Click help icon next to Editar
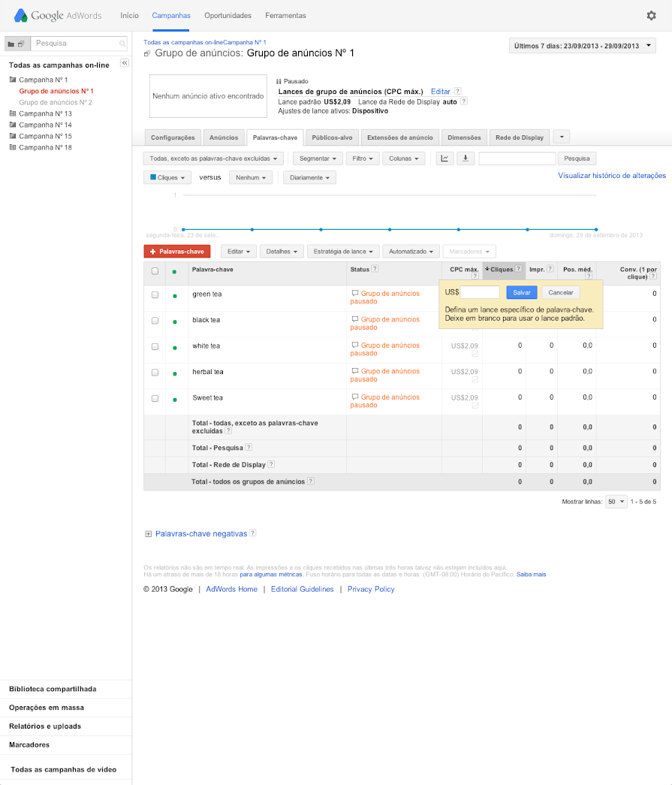Screen dimensions: 672x785 [x=457, y=91]
